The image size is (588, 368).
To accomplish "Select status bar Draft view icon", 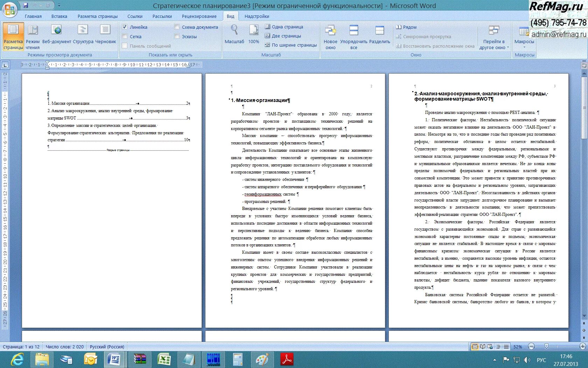I will 506,347.
